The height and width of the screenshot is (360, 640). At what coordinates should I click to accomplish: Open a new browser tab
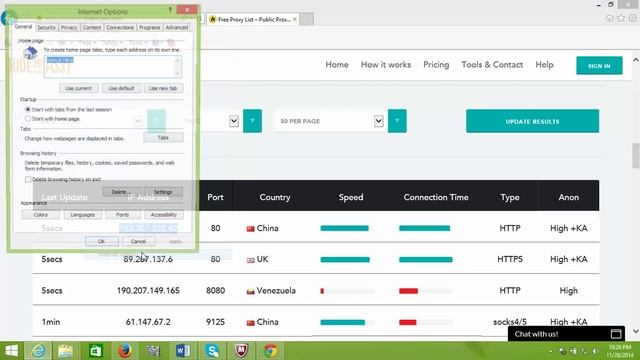[x=307, y=19]
